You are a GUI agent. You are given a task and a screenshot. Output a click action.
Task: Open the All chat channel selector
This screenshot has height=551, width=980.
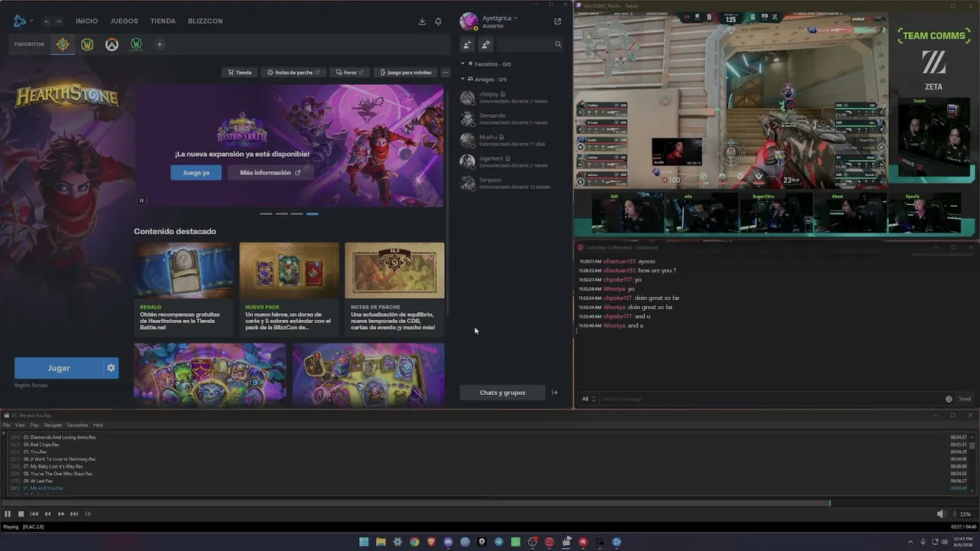(x=588, y=399)
